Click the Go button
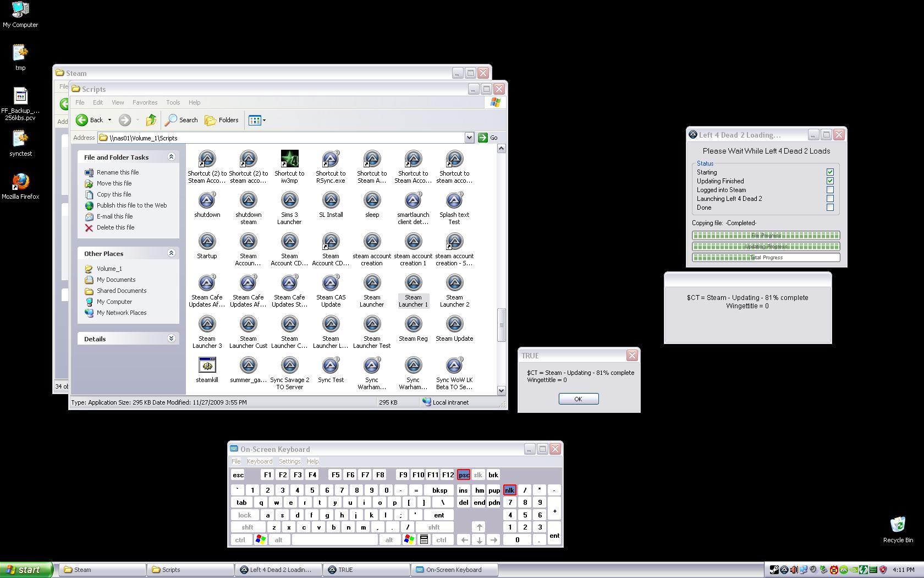 [x=488, y=138]
